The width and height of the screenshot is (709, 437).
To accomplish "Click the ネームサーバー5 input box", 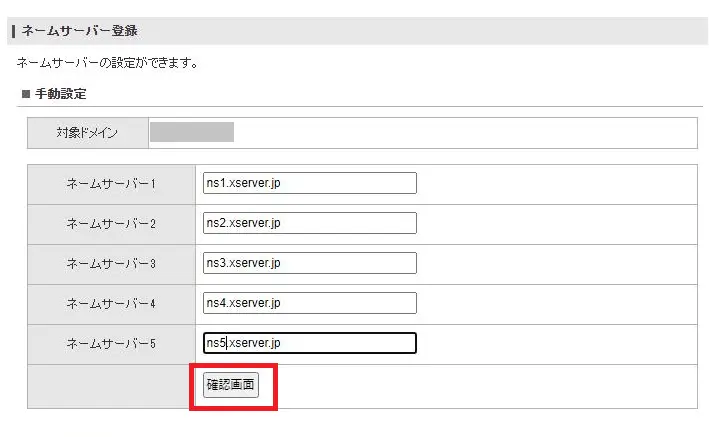I will pyautogui.click(x=309, y=343).
